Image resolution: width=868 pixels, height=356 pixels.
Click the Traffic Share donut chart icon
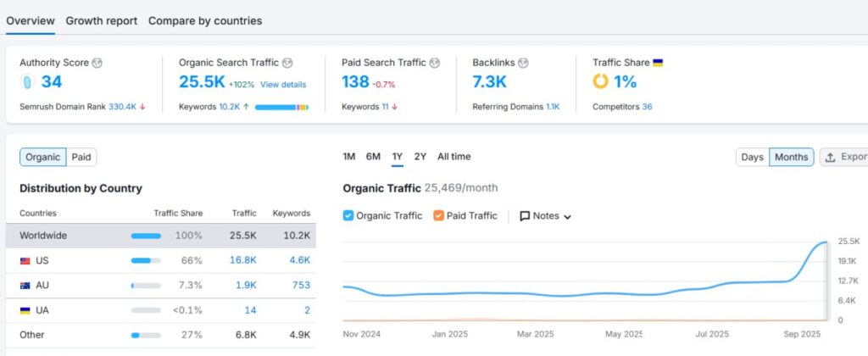(601, 82)
